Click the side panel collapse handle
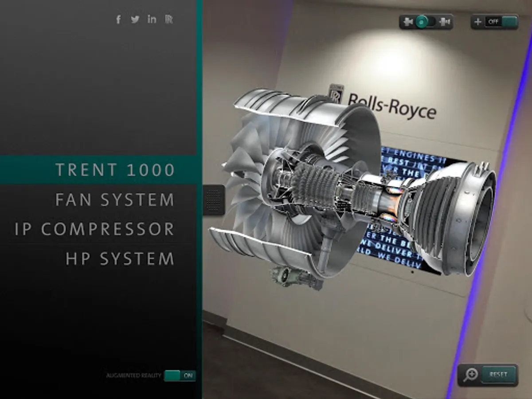This screenshot has width=532, height=399. 214,200
